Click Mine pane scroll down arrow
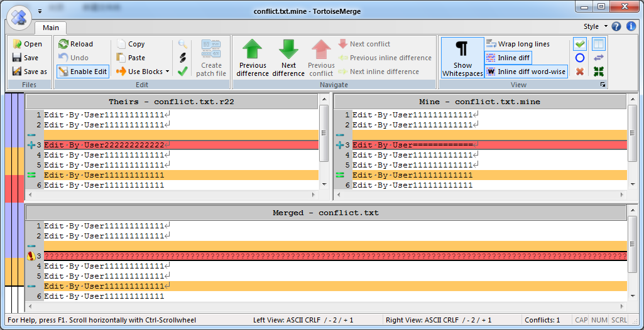644x330 pixels. (632, 184)
